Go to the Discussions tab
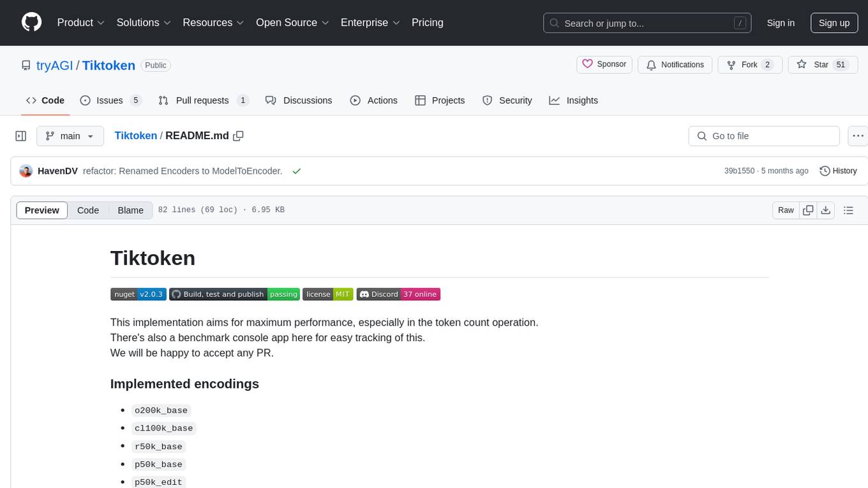 [x=299, y=100]
